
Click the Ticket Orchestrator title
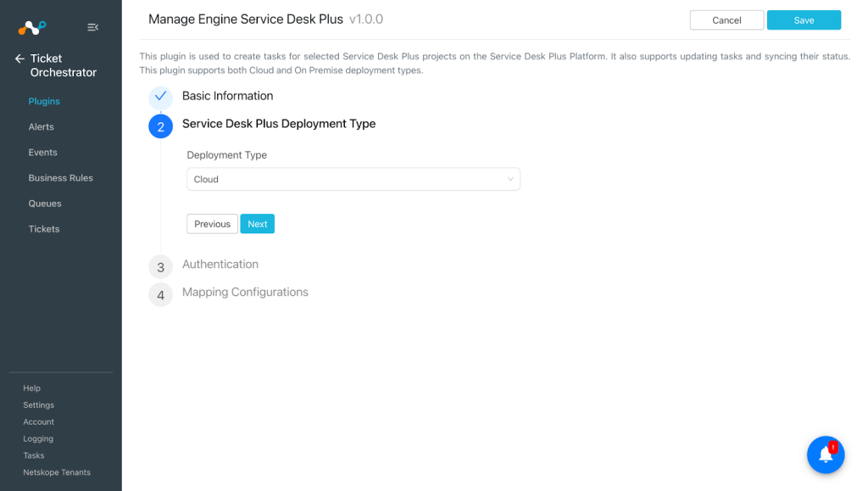63,65
